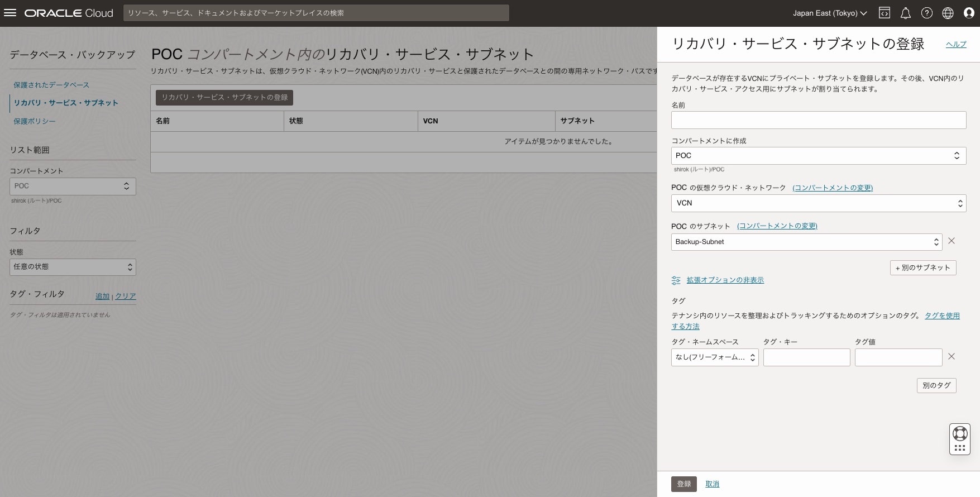
Task: Click the 別のタグ button
Action: point(936,385)
